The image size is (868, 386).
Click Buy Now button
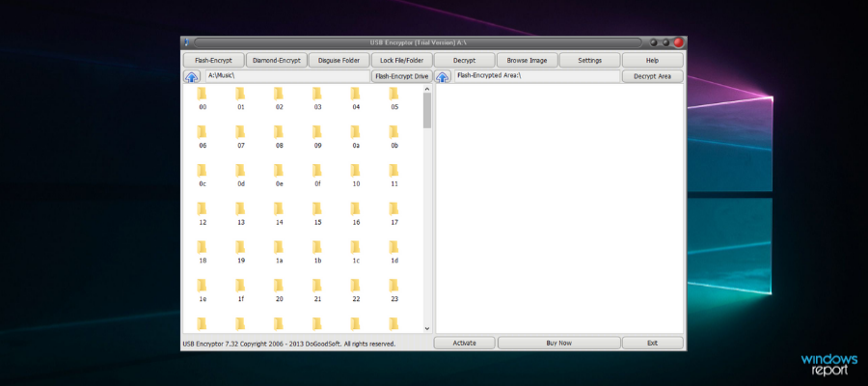tap(559, 343)
